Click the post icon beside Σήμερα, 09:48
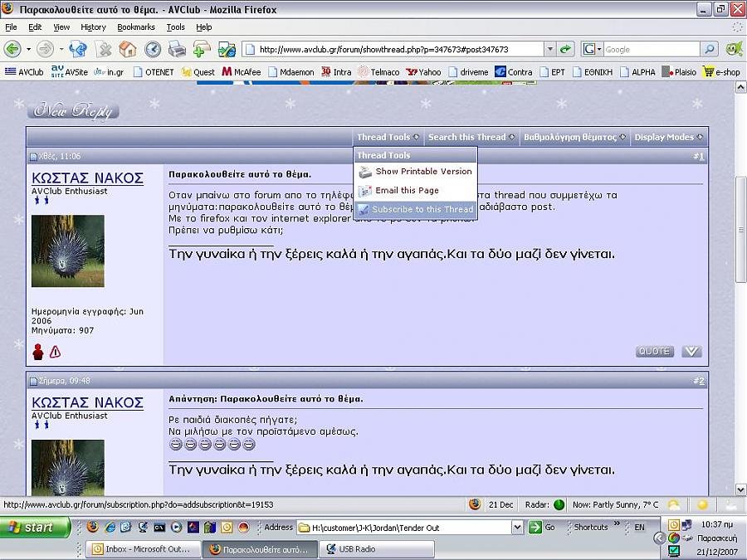This screenshot has height=560, width=747. pos(33,381)
